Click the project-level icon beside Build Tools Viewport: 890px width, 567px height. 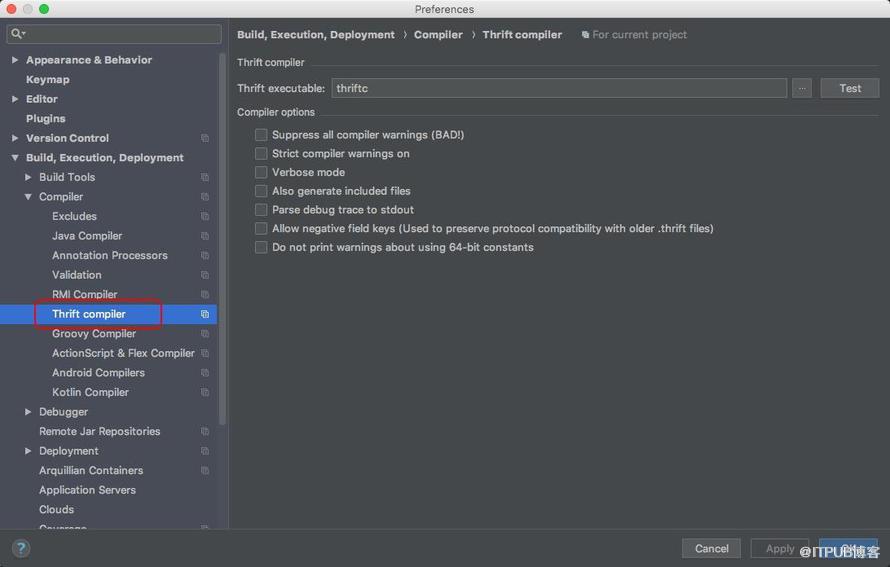coord(205,177)
